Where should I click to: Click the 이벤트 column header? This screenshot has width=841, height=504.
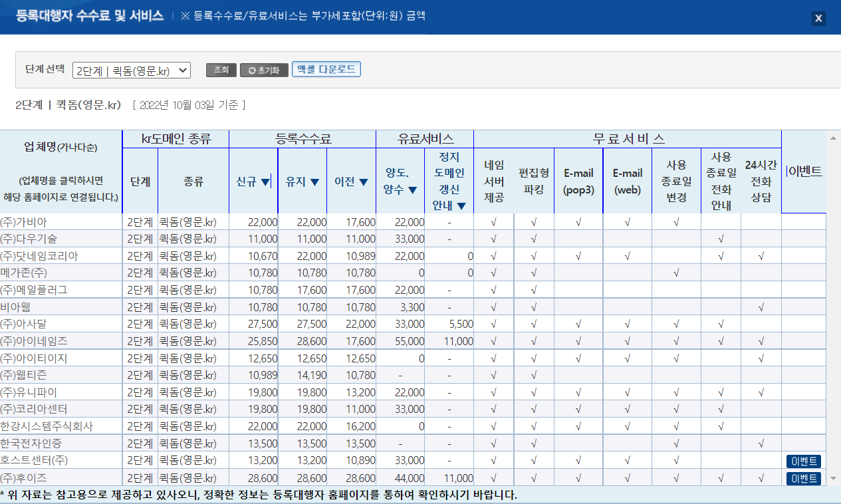coord(804,172)
